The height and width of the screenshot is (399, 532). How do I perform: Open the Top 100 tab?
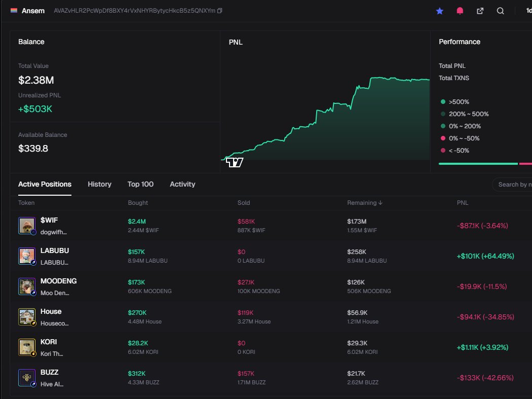pos(141,184)
